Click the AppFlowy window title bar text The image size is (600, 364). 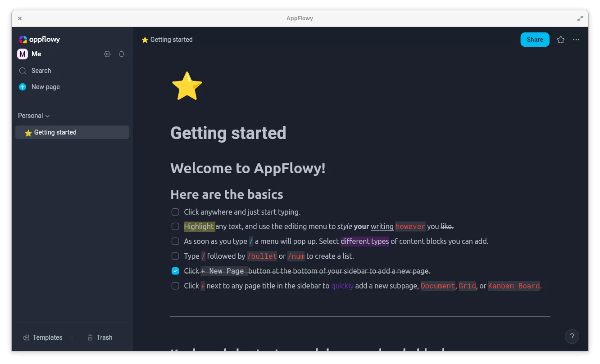pos(300,18)
